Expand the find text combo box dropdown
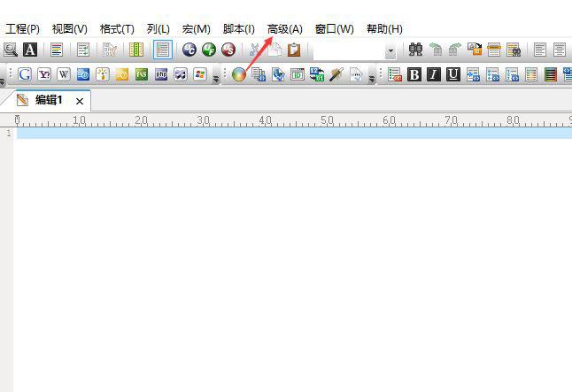This screenshot has width=572, height=392. tap(390, 51)
